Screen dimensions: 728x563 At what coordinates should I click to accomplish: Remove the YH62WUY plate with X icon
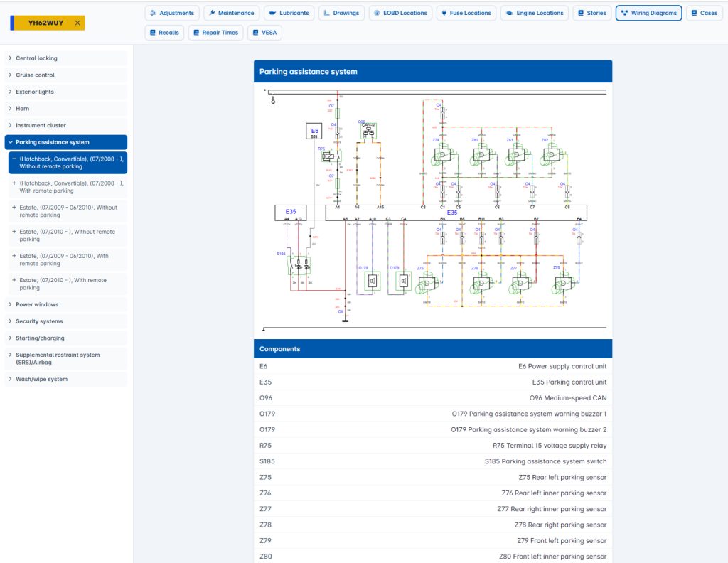[77, 23]
